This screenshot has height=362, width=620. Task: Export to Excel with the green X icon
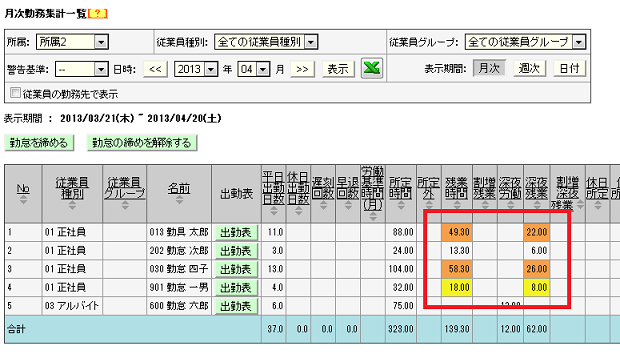click(x=371, y=68)
